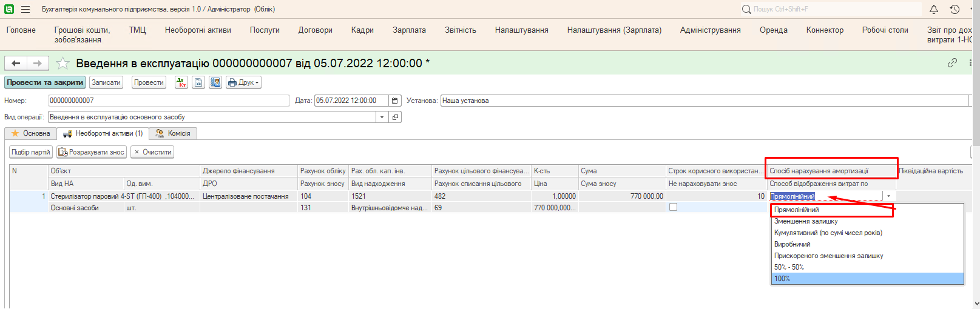Open the document report icon

click(x=198, y=82)
